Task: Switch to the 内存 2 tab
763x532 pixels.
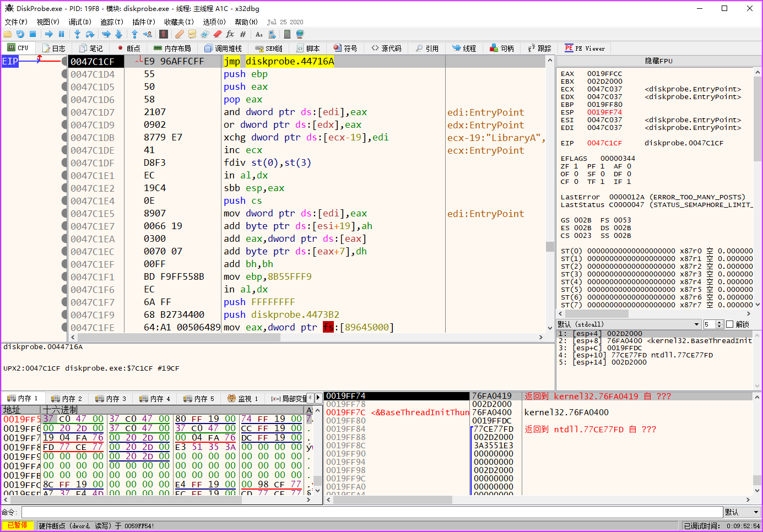Action: (67, 398)
